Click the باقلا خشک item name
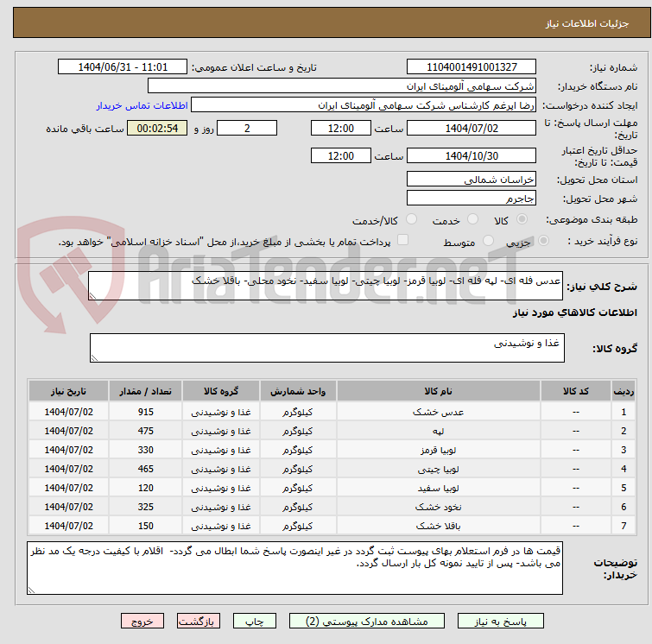This screenshot has height=644, width=652. tap(439, 527)
